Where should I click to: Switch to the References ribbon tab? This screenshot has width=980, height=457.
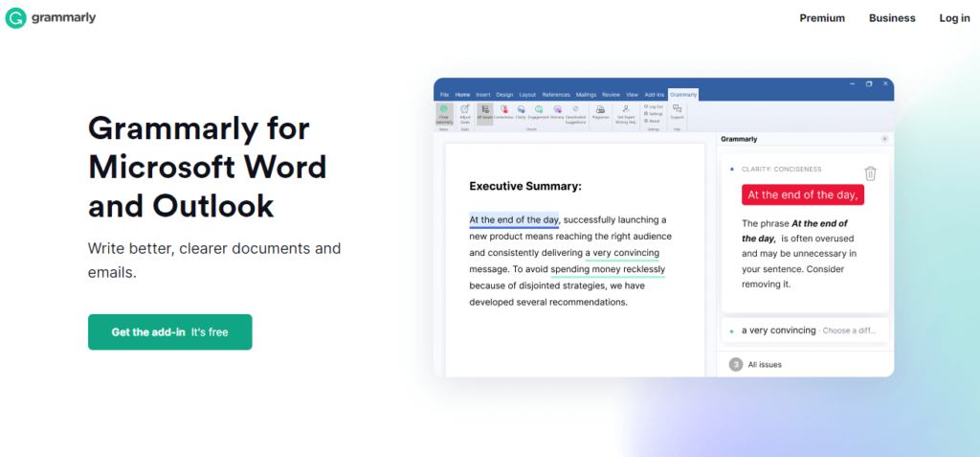(556, 95)
